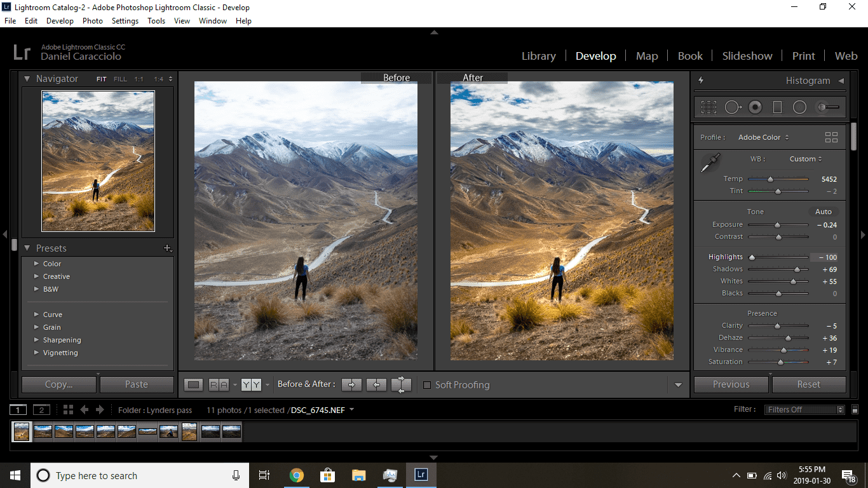Select the Crop Overlay tool
The image size is (868, 488).
click(709, 107)
